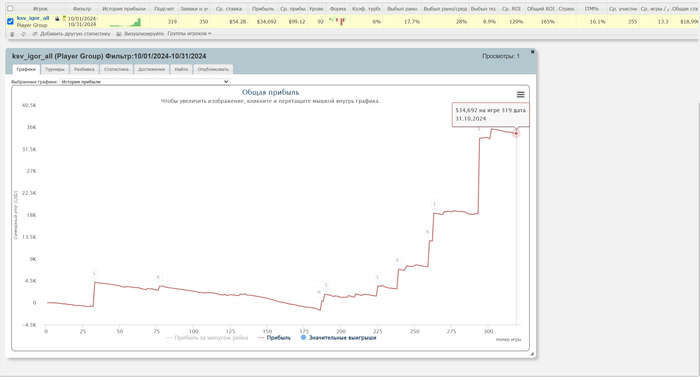Click the ship icon next to ksv_igor_all

tap(57, 18)
